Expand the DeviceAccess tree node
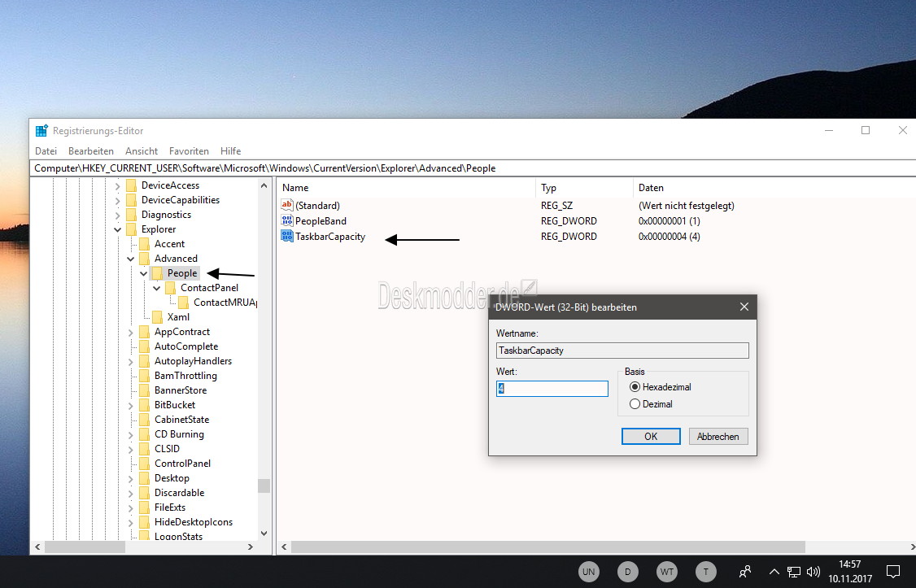 pyautogui.click(x=117, y=185)
